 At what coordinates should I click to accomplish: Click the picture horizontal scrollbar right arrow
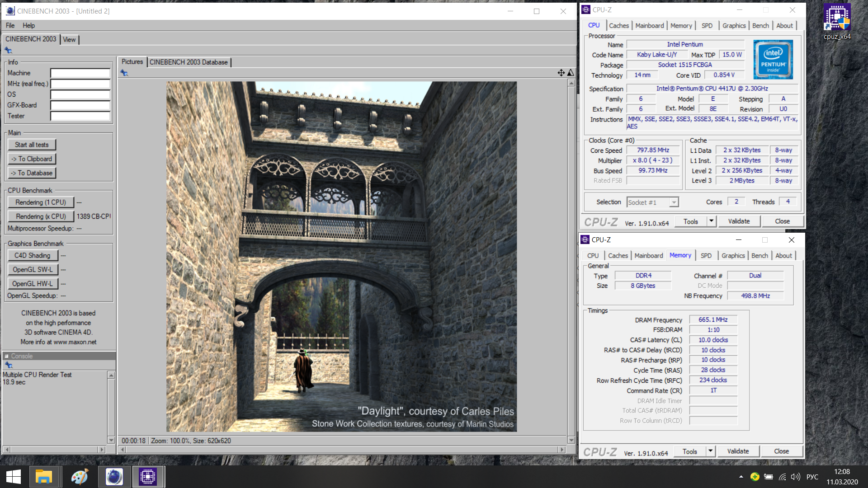[561, 450]
